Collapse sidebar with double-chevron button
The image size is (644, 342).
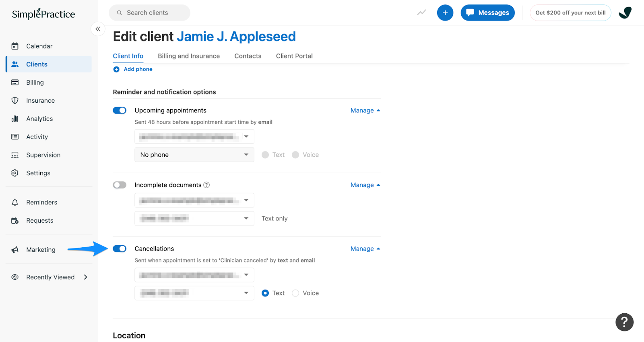click(98, 29)
